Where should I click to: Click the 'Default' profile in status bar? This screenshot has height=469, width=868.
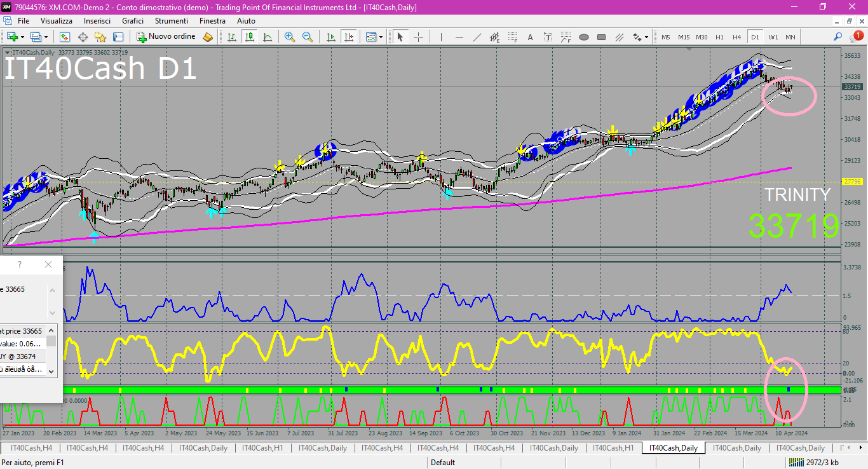coord(443,463)
